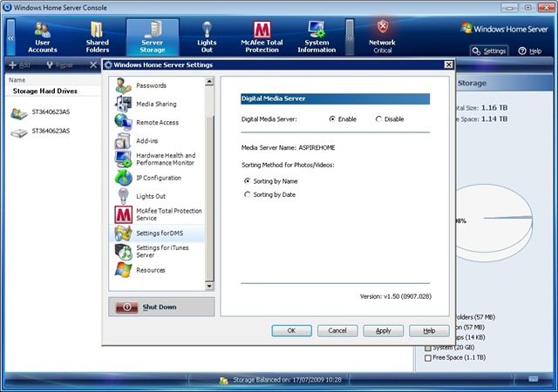558x392 pixels.
Task: Click the Add-ins settings icon
Action: 123,141
